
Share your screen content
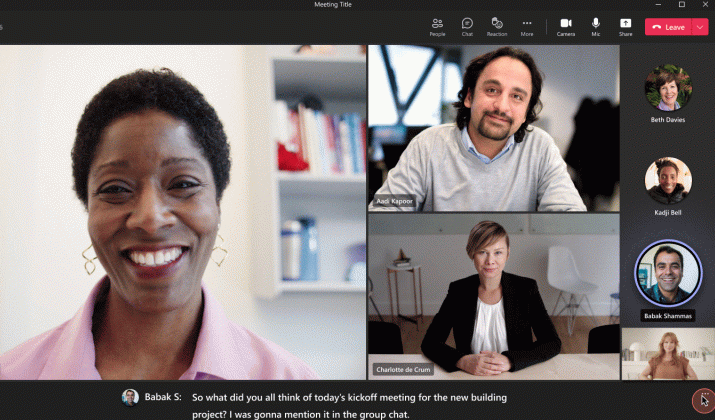[625, 27]
